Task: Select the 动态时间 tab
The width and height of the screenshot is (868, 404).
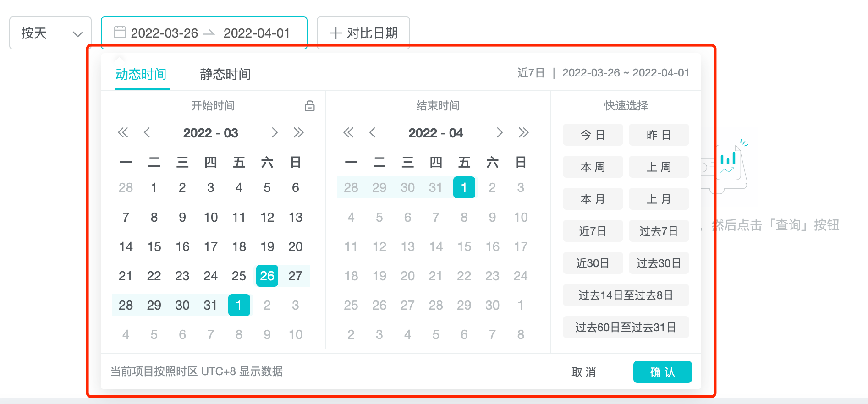Action: [141, 74]
